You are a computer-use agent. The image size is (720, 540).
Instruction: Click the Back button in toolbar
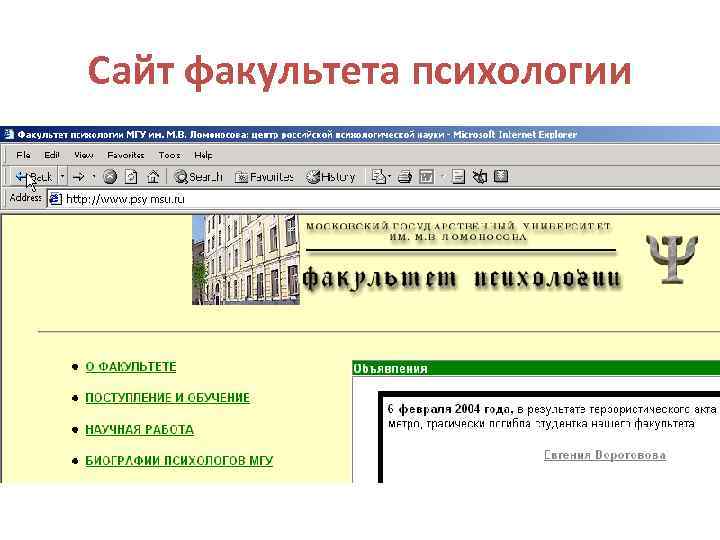pyautogui.click(x=34, y=177)
